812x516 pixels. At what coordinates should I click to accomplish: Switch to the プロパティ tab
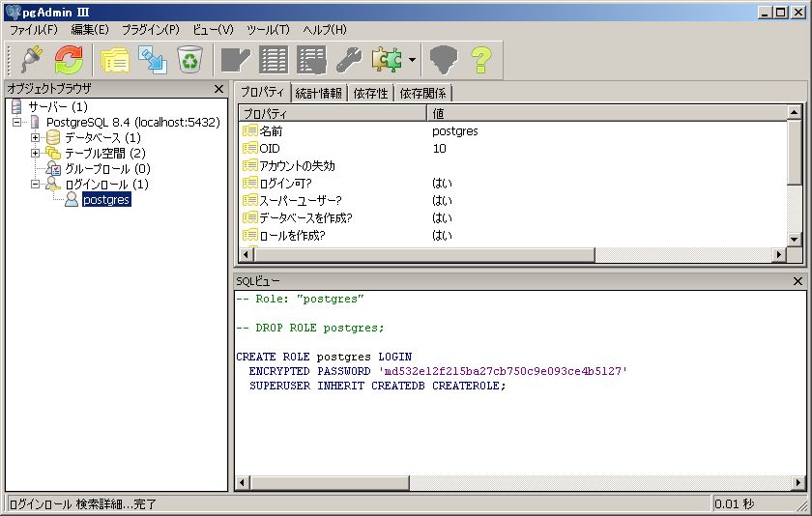pyautogui.click(x=263, y=93)
